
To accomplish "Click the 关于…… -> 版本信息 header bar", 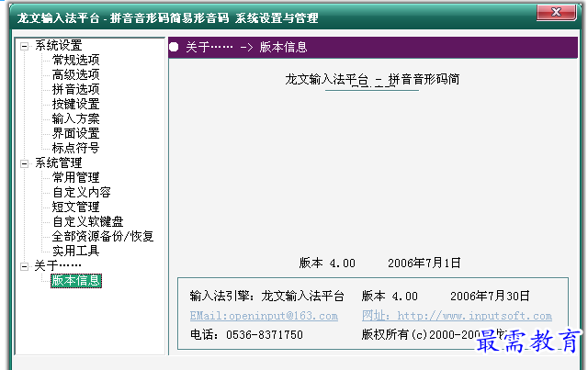I will pyautogui.click(x=373, y=47).
